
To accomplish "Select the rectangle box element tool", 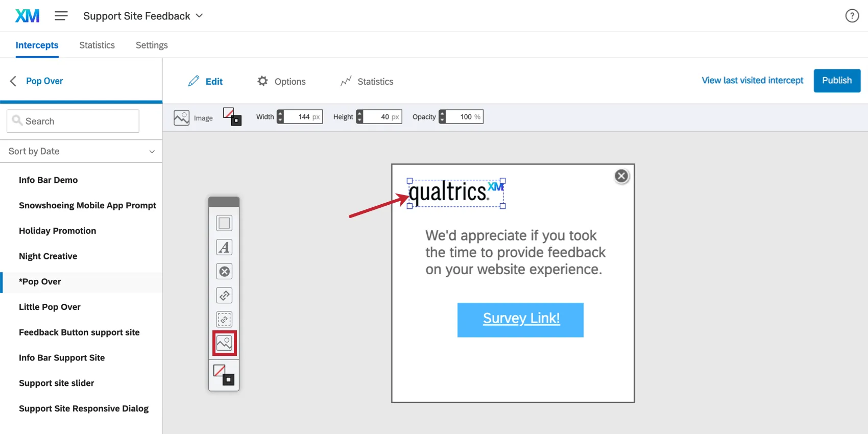I will [x=224, y=223].
